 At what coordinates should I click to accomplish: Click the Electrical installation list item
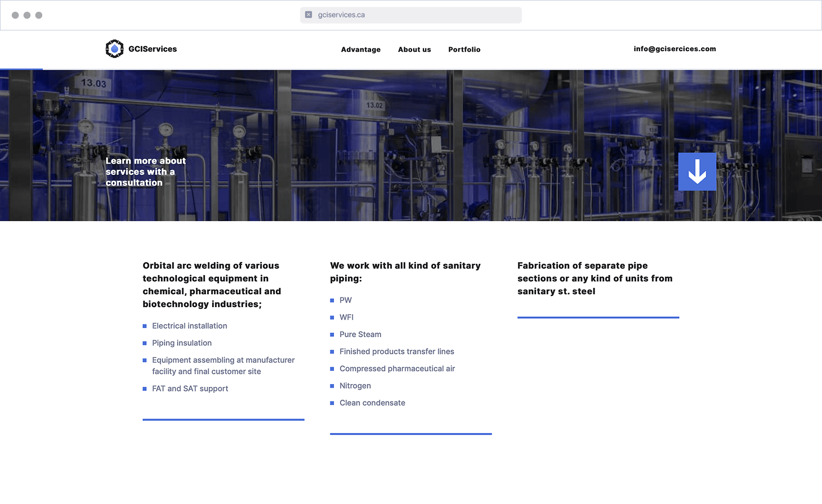[189, 326]
